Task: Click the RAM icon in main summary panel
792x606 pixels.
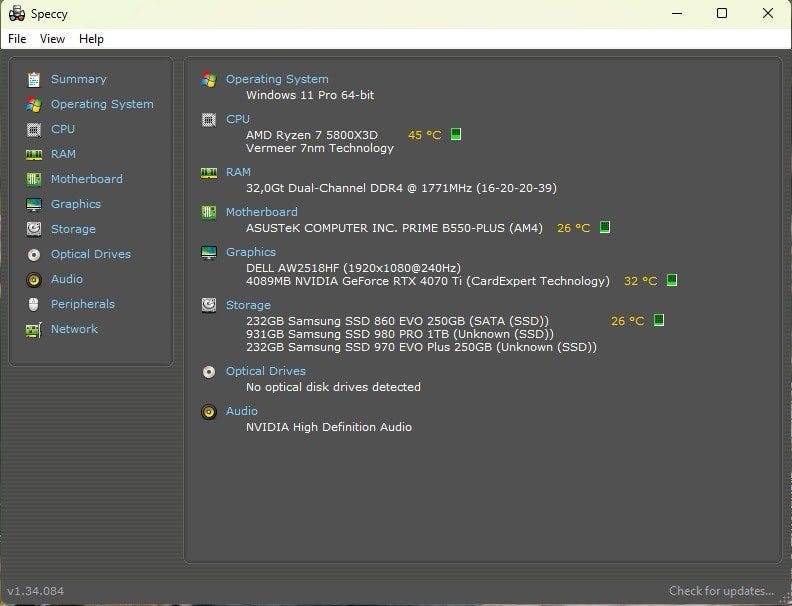Action: [x=209, y=173]
